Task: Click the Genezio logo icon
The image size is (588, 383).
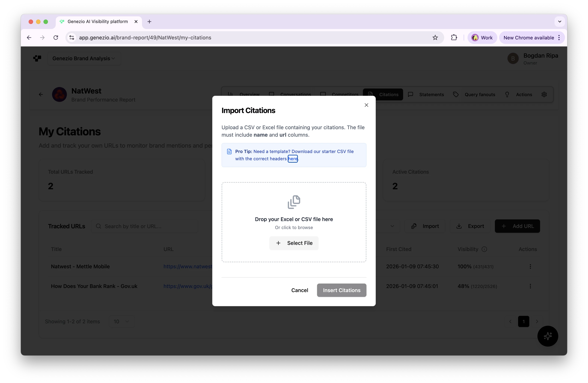Action: pos(37,58)
